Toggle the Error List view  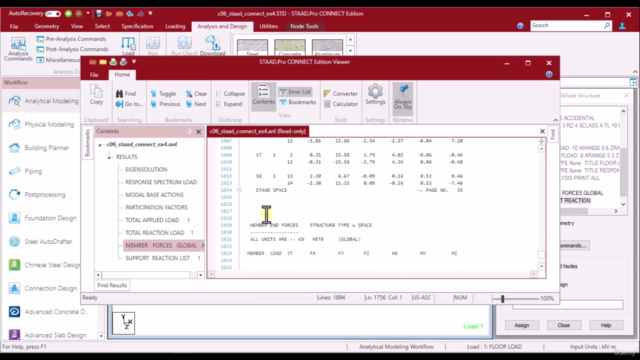click(x=295, y=92)
